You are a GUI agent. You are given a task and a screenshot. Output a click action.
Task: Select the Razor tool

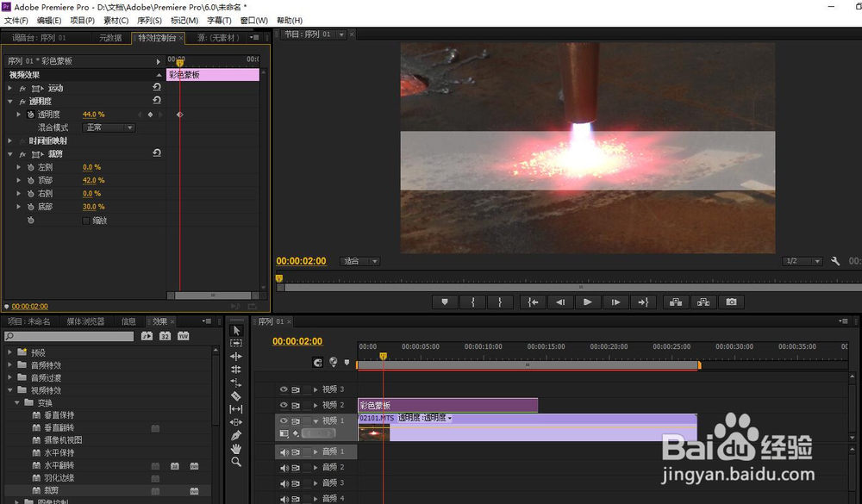[x=236, y=395]
